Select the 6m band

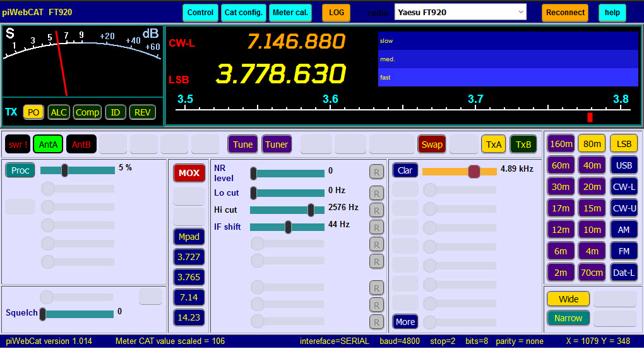[561, 251]
